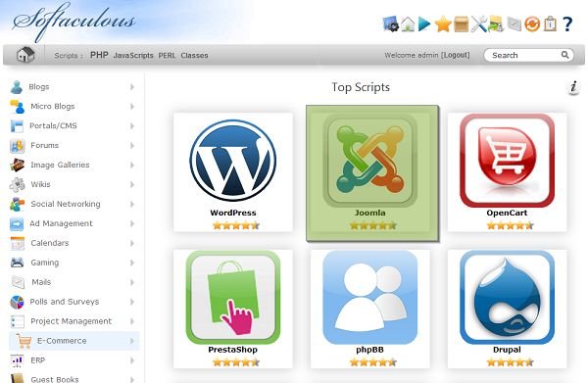Open the clipboard task list icon
Viewport: 588px width, 383px height.
click(x=550, y=24)
